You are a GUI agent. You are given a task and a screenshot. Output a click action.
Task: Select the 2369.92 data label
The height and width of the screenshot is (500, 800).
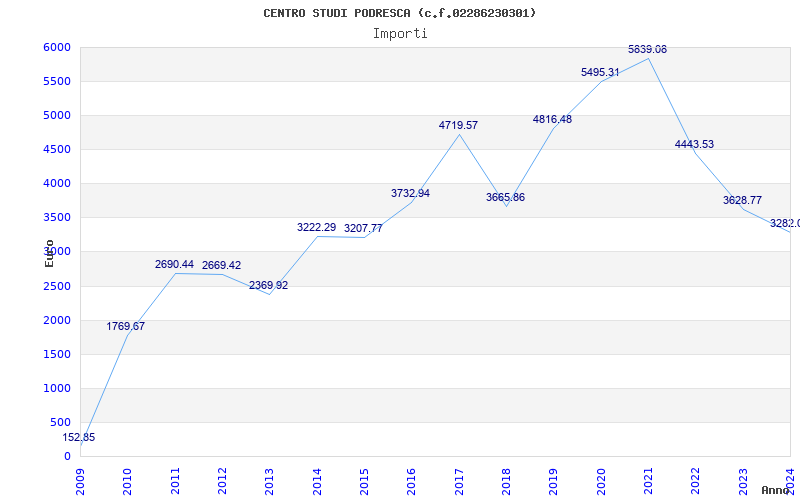268,285
